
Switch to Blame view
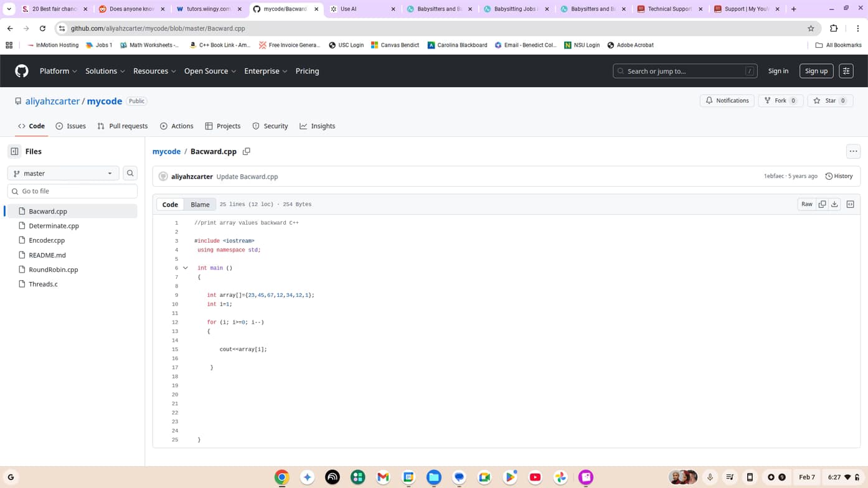click(x=200, y=204)
